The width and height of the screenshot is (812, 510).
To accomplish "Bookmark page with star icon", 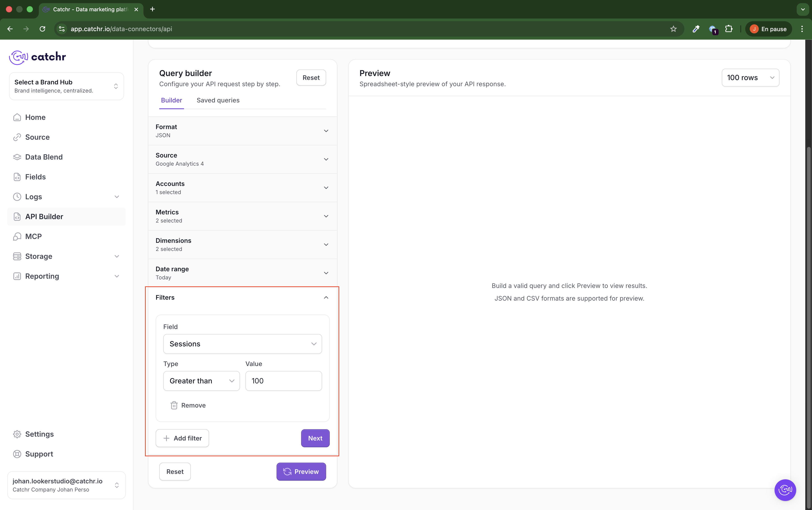I will [x=673, y=29].
